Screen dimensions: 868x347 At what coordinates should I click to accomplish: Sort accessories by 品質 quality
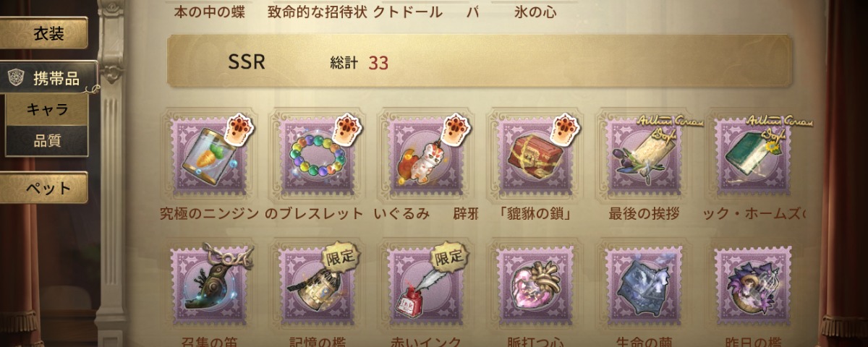coord(47,141)
